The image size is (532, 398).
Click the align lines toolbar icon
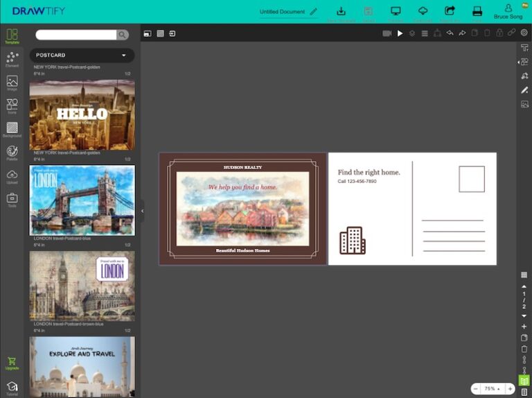(425, 33)
